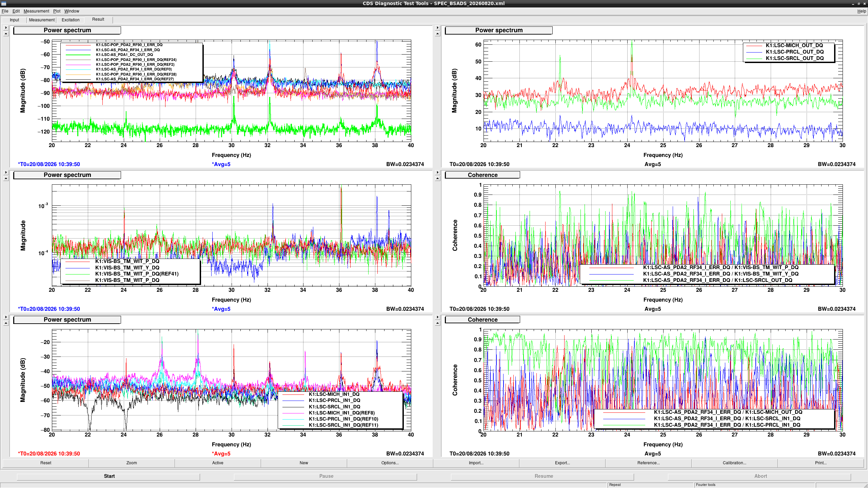This screenshot has width=868, height=488.
Task: Open the Help menu
Action: point(861,11)
